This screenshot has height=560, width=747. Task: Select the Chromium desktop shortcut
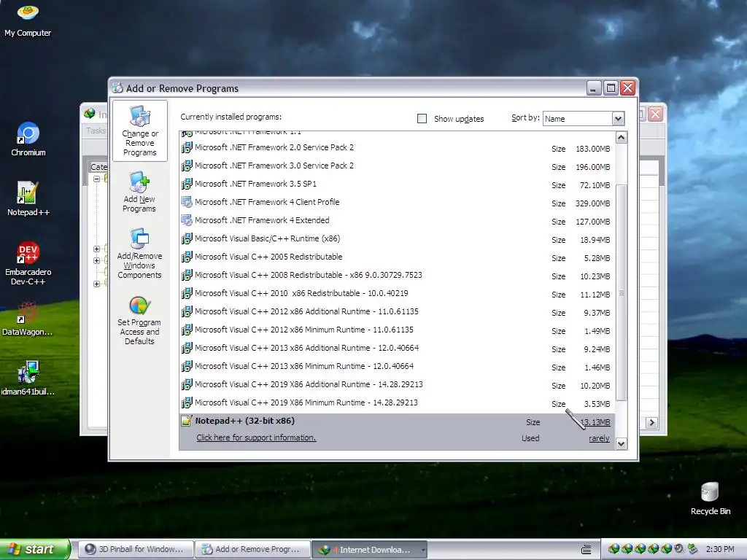[x=28, y=139]
